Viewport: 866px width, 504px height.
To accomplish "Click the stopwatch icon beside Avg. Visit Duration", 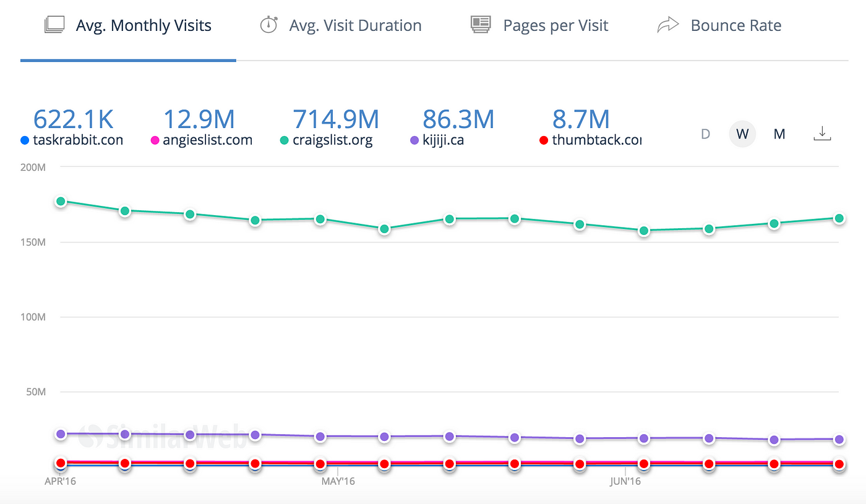I will tap(268, 25).
